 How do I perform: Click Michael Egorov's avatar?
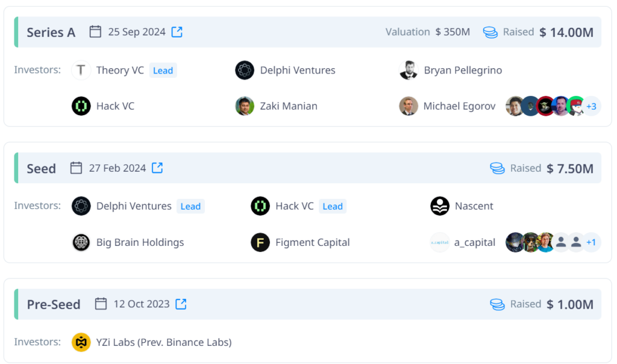coord(409,106)
